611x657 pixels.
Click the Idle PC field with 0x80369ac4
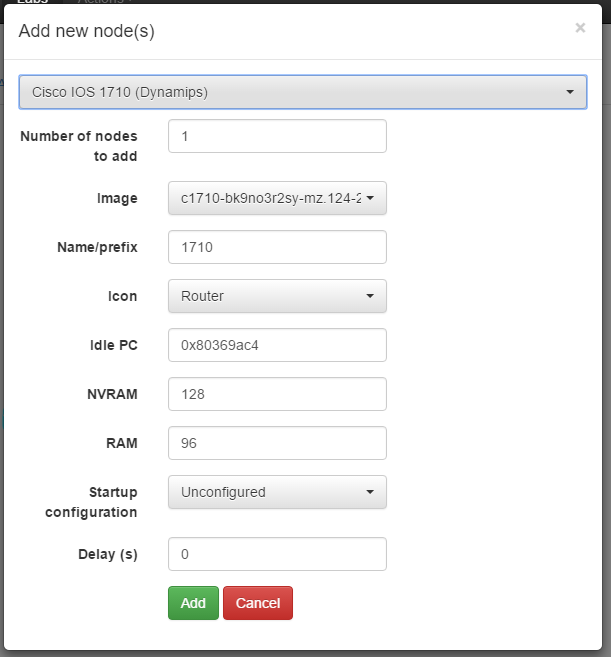(277, 345)
